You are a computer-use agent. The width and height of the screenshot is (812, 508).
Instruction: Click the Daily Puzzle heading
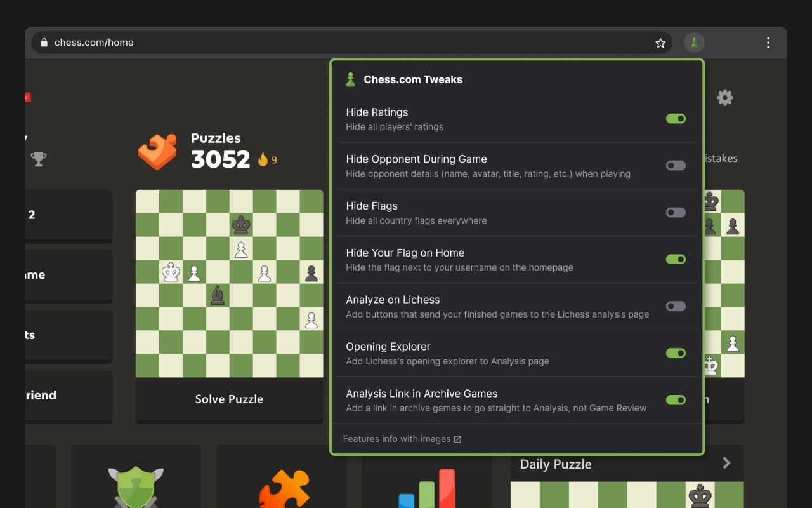click(556, 464)
